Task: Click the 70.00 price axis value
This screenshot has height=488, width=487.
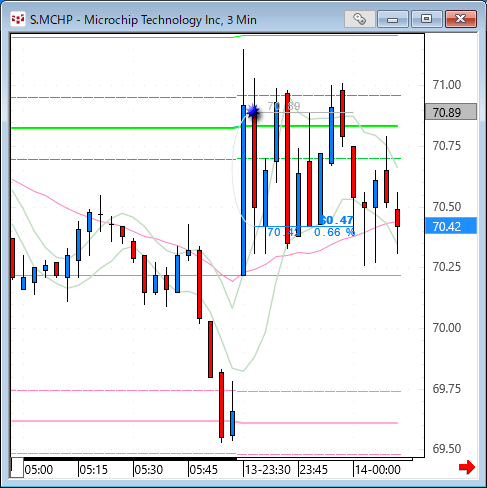Action: tap(447, 328)
